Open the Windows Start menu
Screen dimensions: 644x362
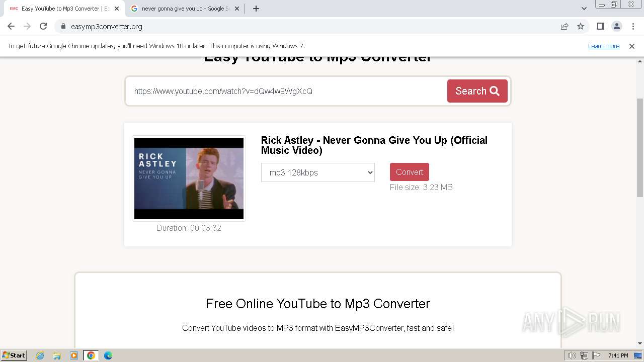(14, 355)
